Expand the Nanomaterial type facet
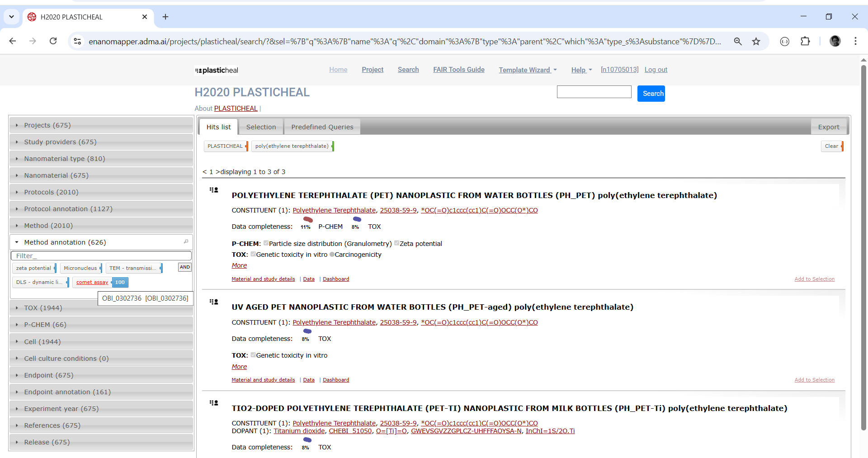This screenshot has height=458, width=868. [64, 159]
